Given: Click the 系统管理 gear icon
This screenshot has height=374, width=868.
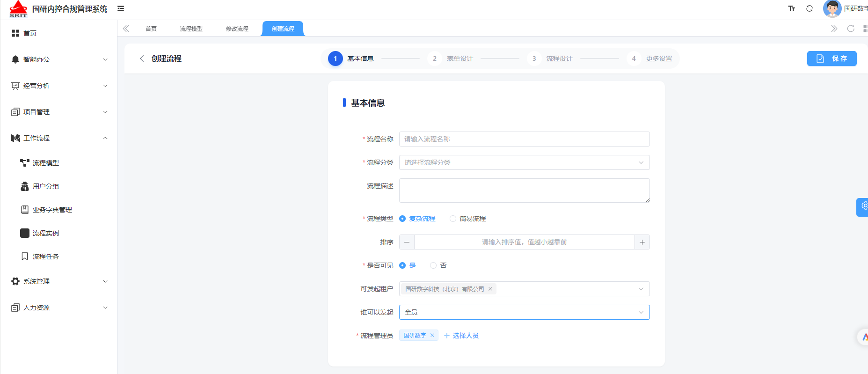Looking at the screenshot, I should [15, 281].
